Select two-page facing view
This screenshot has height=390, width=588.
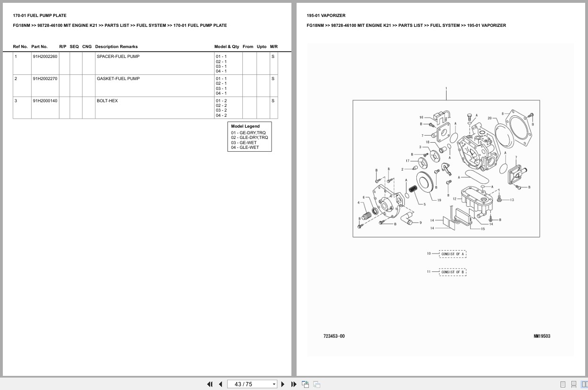pos(584,384)
